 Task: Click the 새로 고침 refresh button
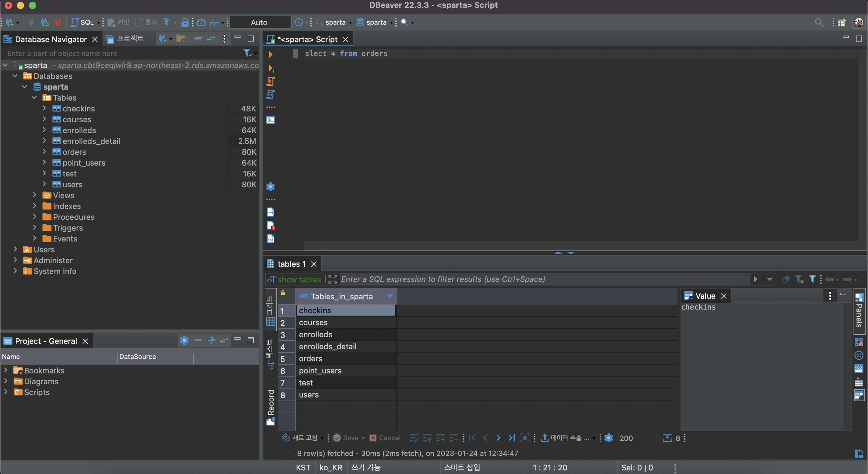point(300,438)
